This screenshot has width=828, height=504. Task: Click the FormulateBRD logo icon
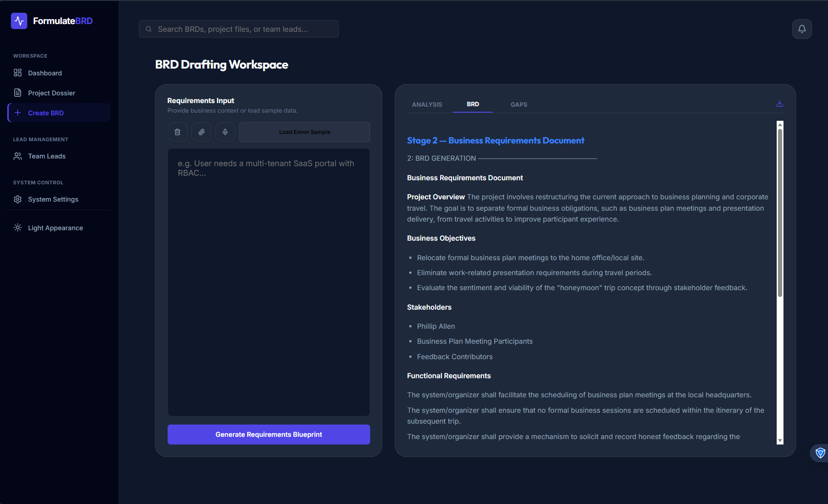[19, 21]
